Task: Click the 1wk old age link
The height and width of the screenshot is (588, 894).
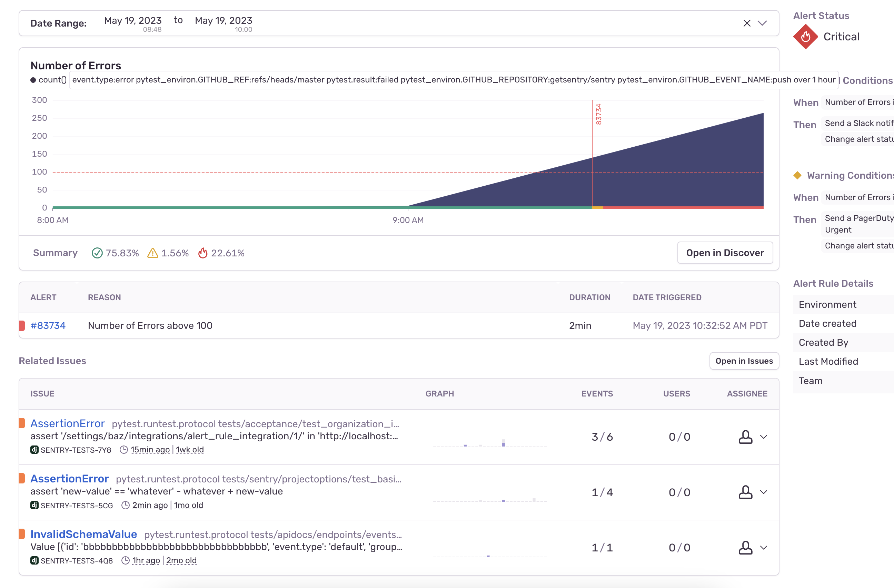Action: pyautogui.click(x=190, y=449)
